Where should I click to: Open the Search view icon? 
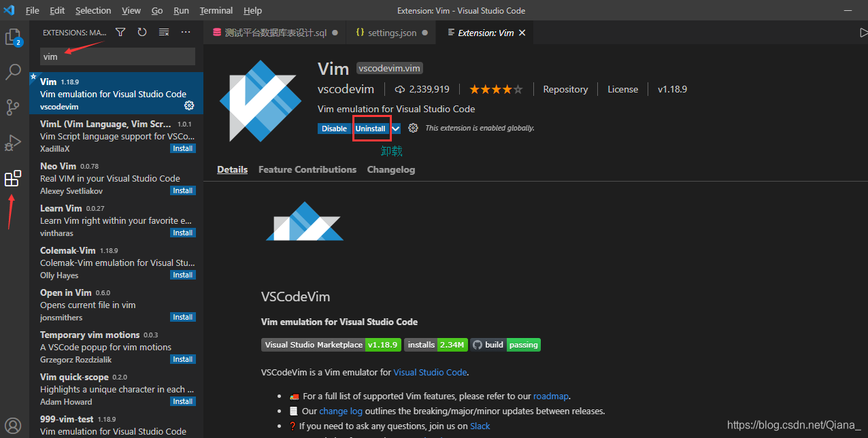[14, 72]
